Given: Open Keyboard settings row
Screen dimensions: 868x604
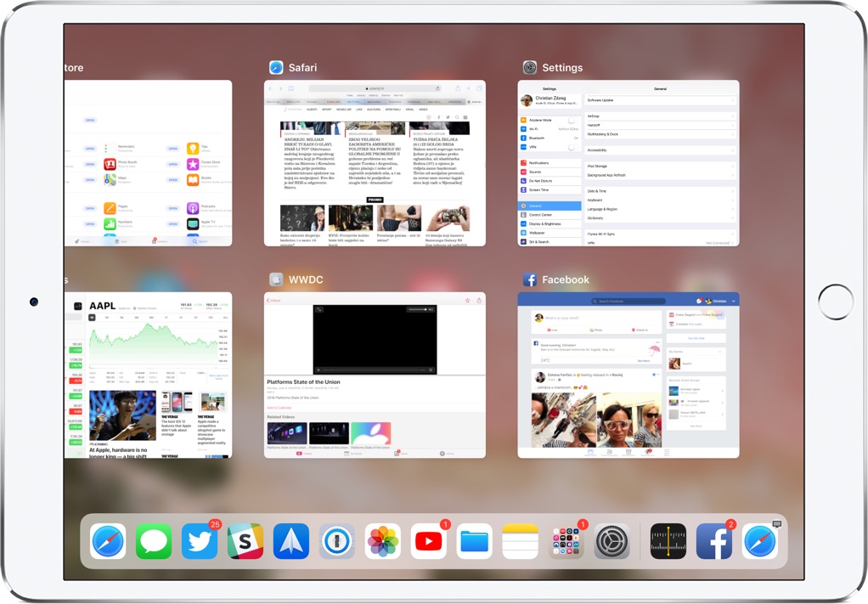Looking at the screenshot, I should [661, 200].
